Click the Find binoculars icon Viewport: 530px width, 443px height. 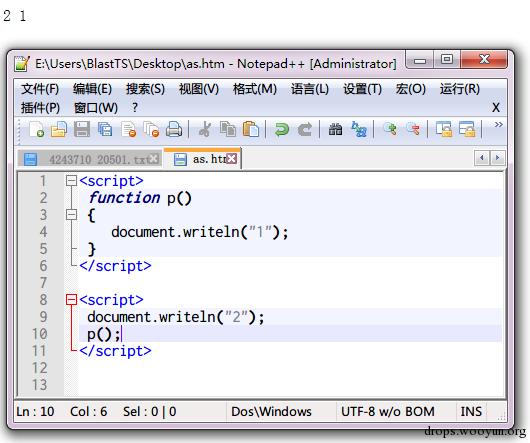(335, 129)
